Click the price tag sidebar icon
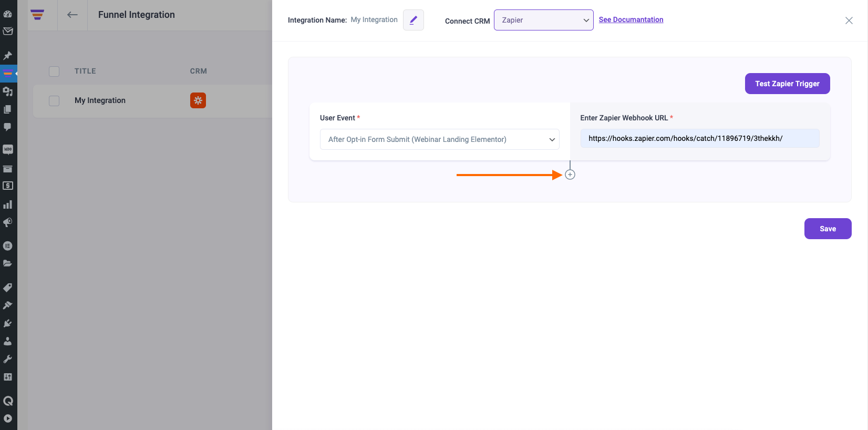The width and height of the screenshot is (868, 430). [8, 287]
